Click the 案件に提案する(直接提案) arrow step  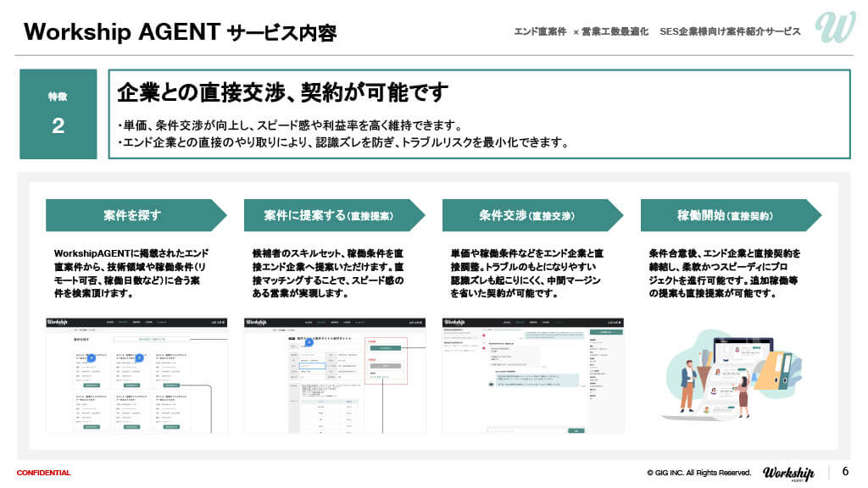[334, 215]
